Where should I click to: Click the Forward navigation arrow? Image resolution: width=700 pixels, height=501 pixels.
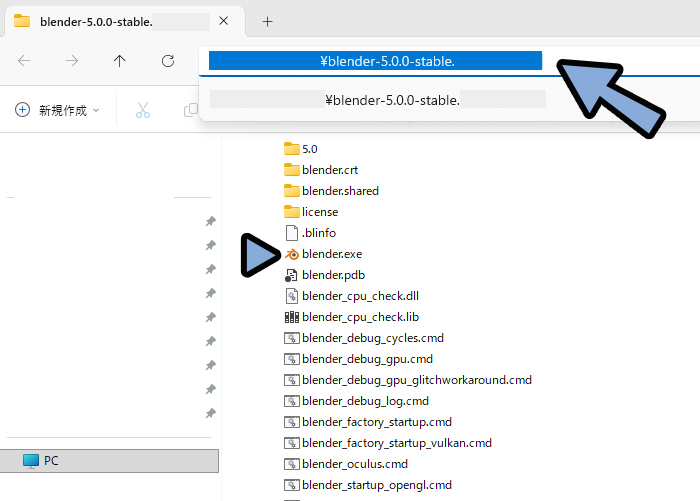pos(72,61)
